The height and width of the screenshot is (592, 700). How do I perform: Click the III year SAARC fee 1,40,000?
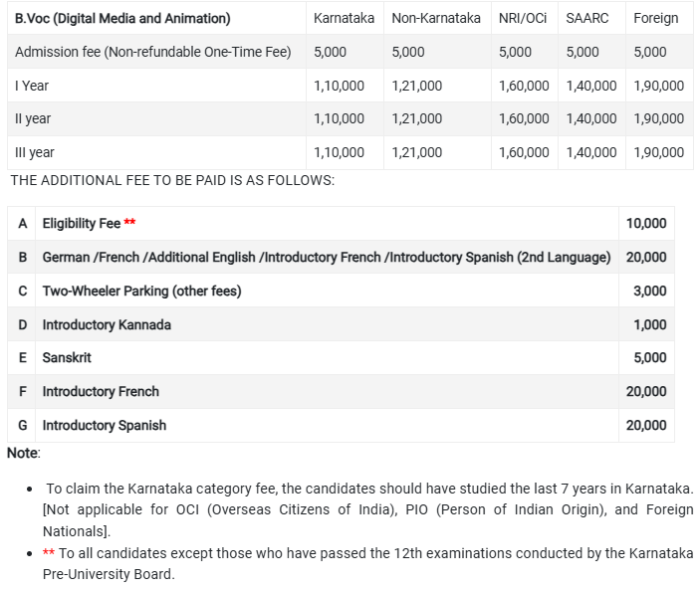[590, 152]
